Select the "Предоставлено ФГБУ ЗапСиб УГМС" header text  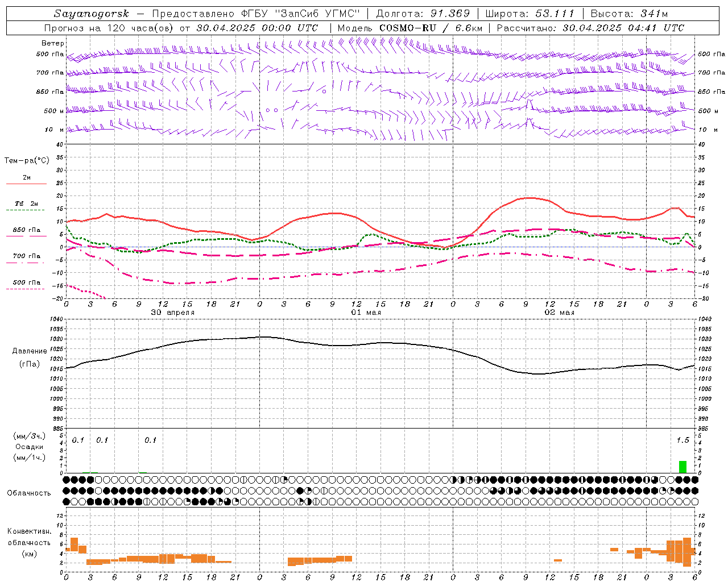click(x=255, y=14)
